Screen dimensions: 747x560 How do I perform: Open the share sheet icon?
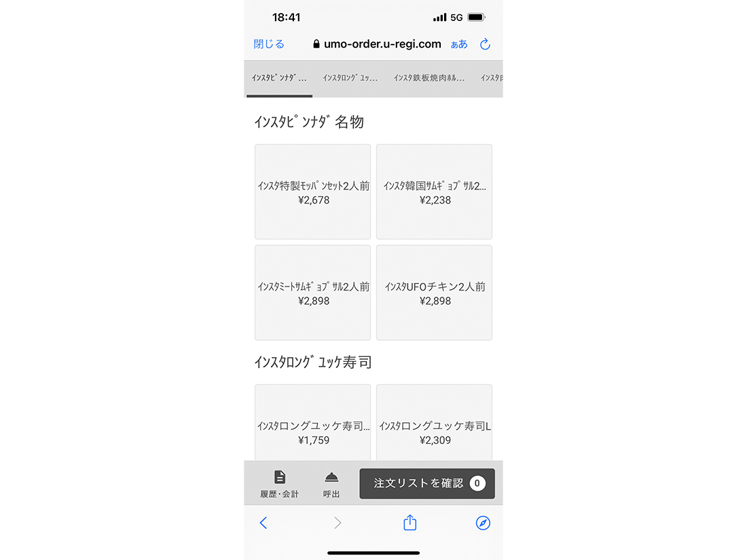[x=409, y=523]
